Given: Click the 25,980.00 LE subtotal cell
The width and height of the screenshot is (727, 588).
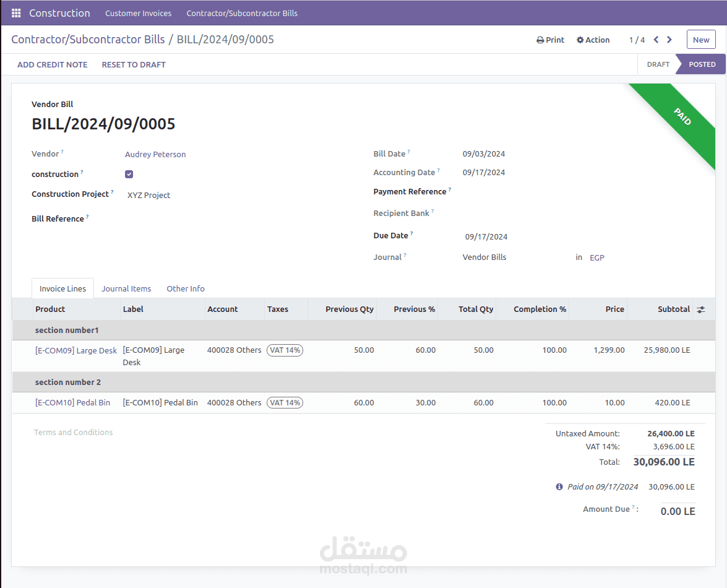Looking at the screenshot, I should tap(667, 350).
